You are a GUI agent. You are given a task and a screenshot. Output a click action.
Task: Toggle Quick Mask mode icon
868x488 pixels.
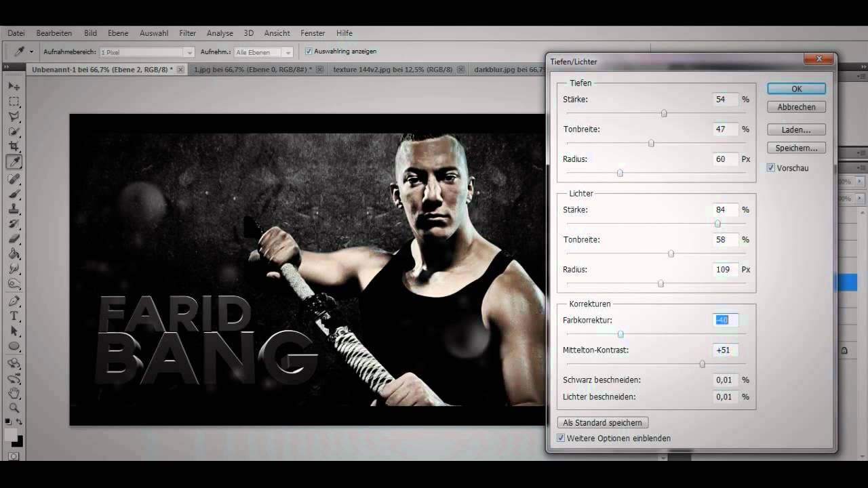point(14,457)
